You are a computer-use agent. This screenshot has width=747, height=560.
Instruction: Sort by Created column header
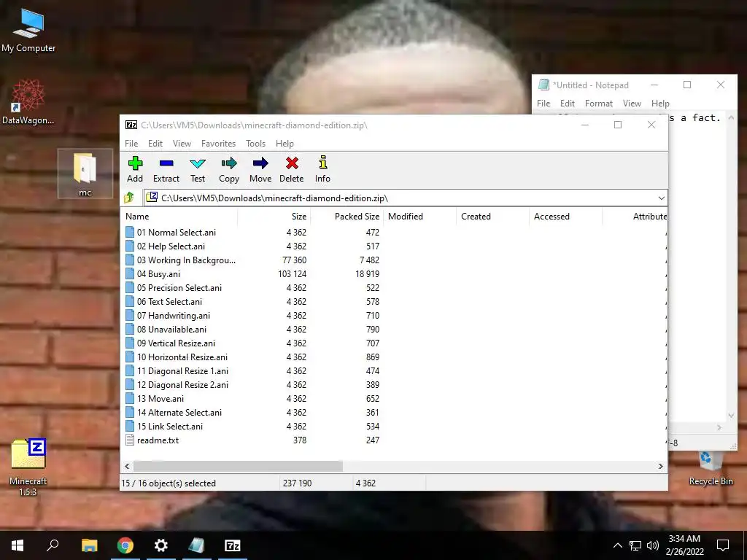click(492, 216)
